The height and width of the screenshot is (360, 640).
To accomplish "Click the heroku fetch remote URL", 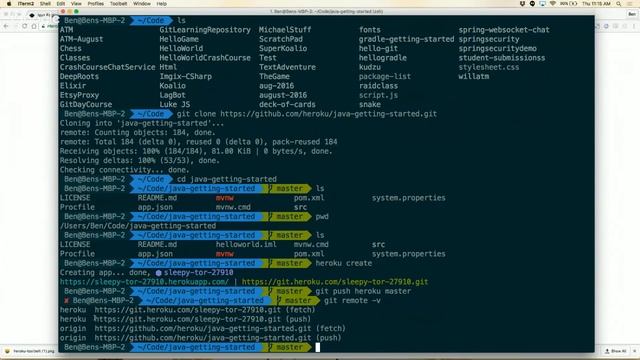I will (x=188, y=310).
